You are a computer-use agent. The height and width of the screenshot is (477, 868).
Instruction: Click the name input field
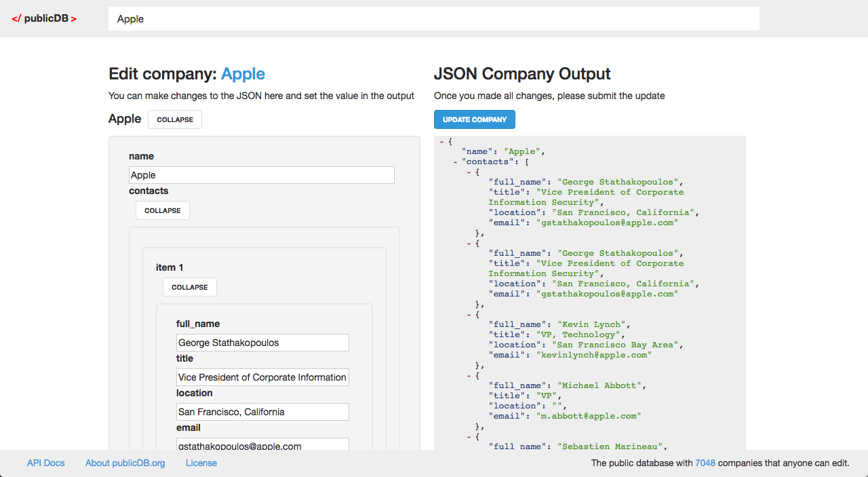pos(262,175)
